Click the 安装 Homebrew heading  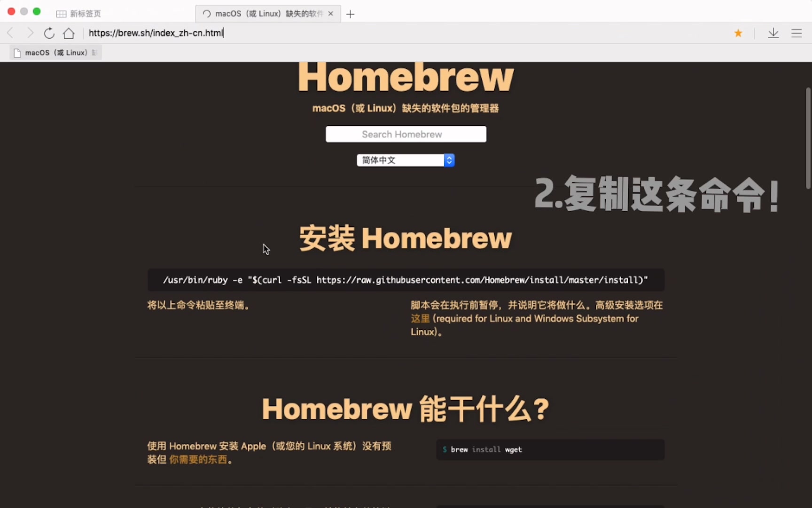coord(406,238)
